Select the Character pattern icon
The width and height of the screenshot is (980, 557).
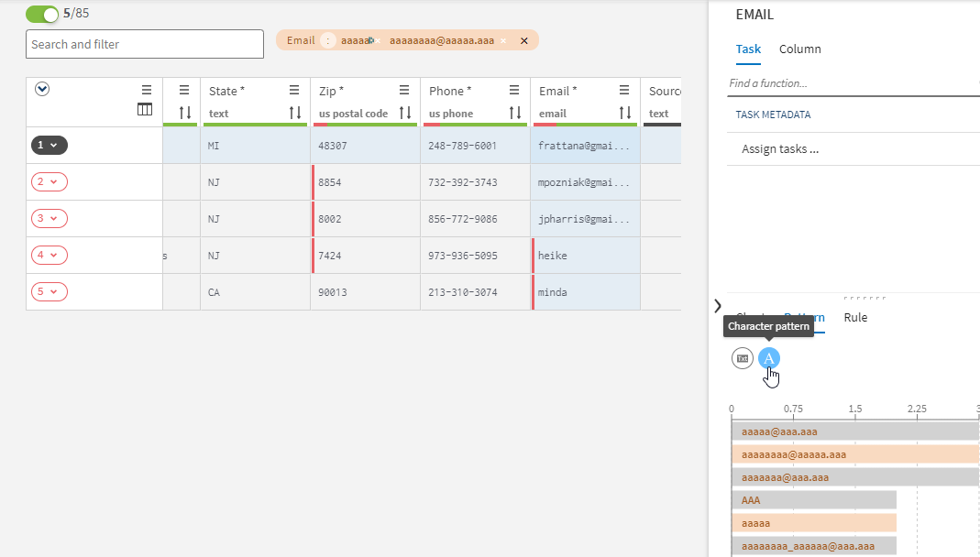pos(769,358)
